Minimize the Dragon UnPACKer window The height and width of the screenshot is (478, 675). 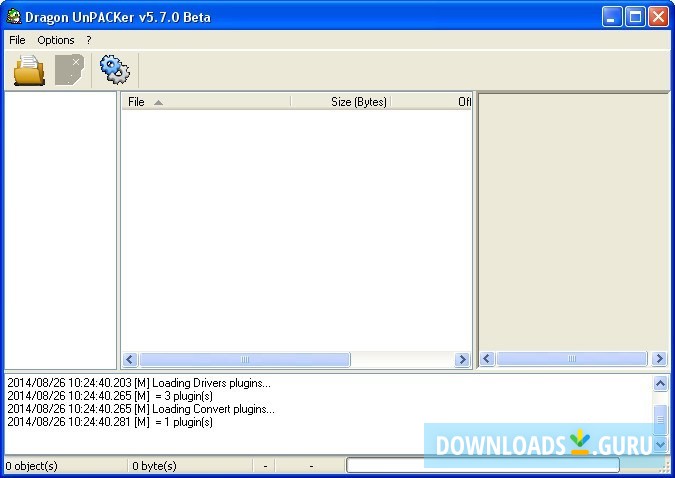(612, 17)
